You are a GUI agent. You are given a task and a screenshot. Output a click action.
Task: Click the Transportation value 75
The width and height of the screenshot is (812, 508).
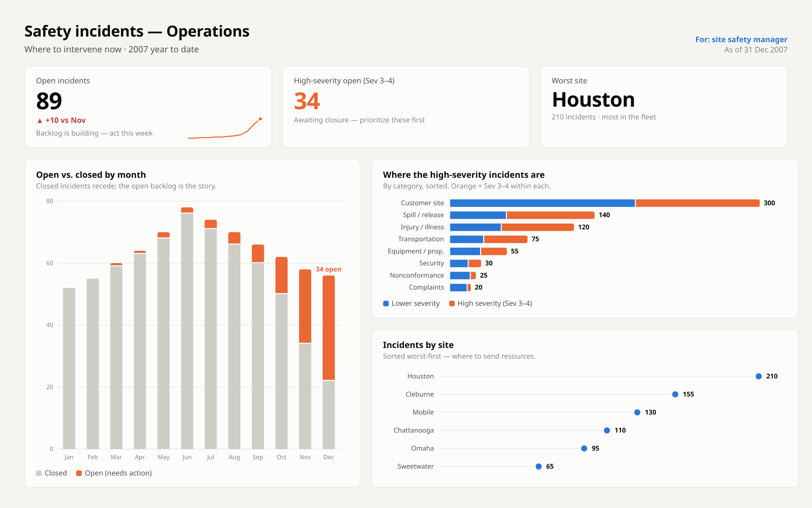[535, 239]
